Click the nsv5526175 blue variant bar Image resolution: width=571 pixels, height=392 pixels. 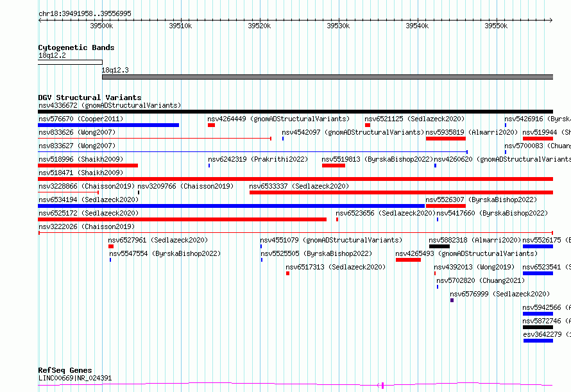[538, 246]
